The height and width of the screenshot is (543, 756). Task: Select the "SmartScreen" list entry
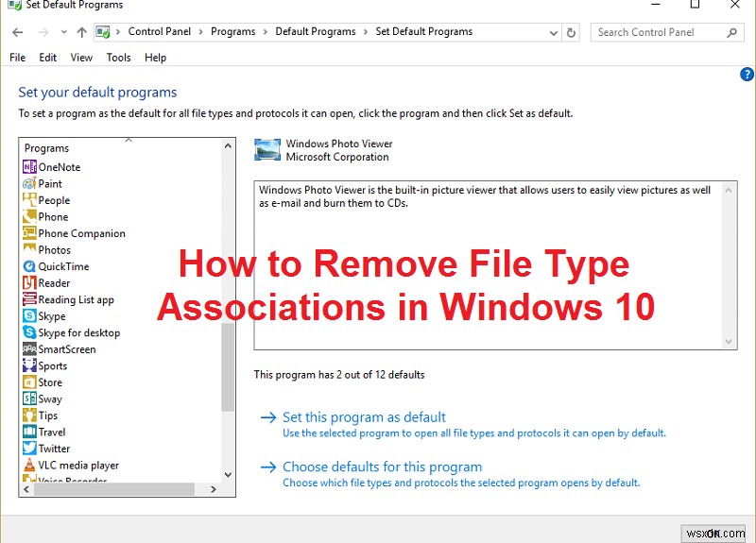click(x=67, y=348)
